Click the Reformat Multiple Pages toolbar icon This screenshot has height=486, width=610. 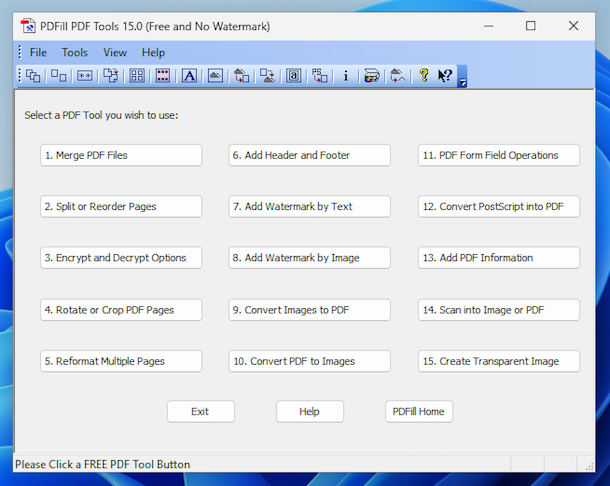(137, 75)
